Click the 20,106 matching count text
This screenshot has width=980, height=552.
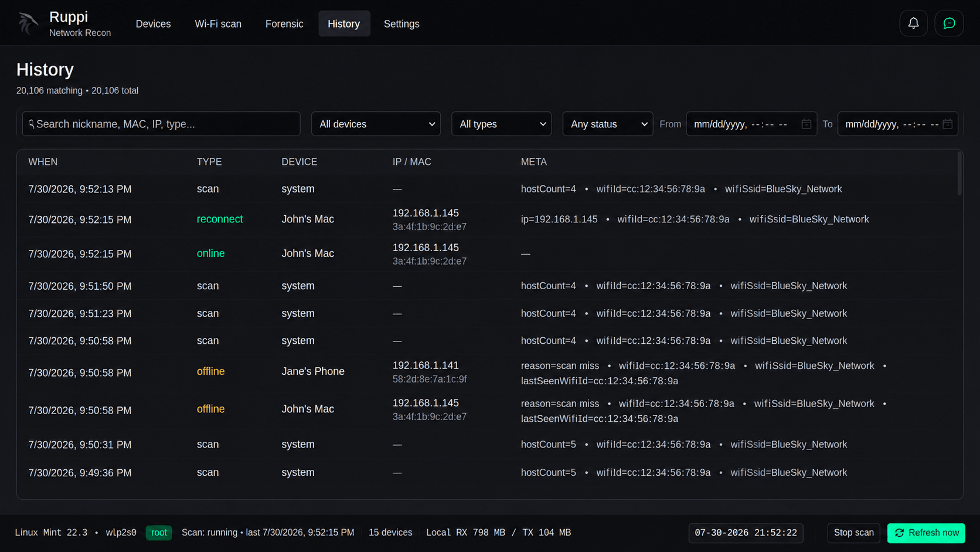pyautogui.click(x=49, y=90)
